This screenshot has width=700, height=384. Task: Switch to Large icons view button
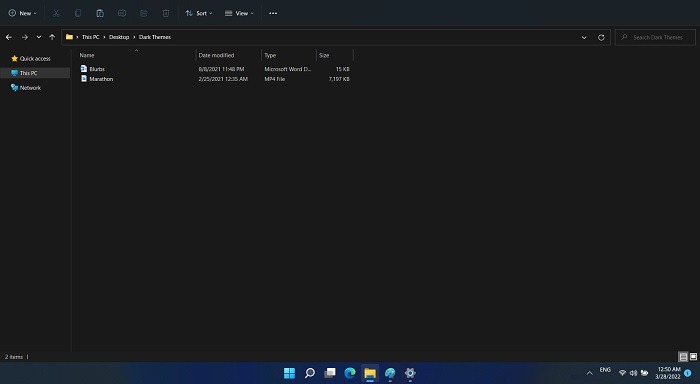pos(693,357)
